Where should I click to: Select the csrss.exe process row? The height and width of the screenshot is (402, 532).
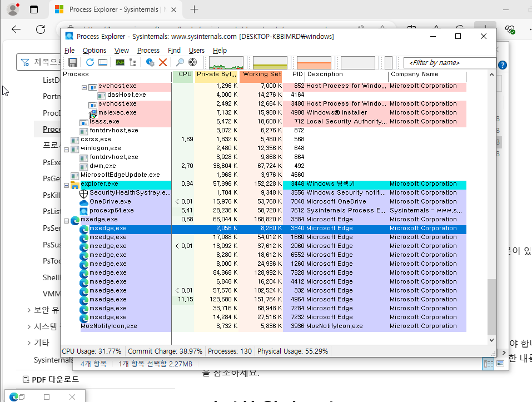(263, 140)
